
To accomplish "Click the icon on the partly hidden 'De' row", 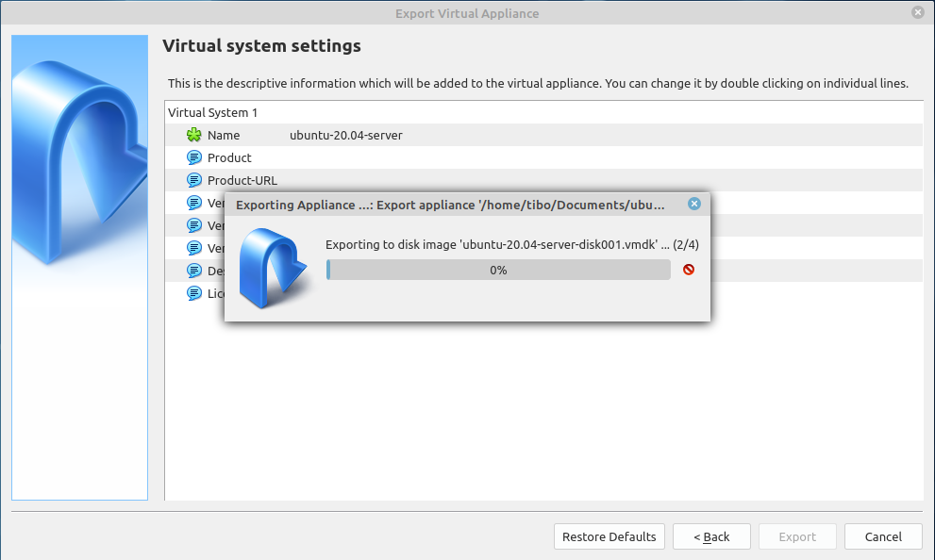I will (x=193, y=271).
